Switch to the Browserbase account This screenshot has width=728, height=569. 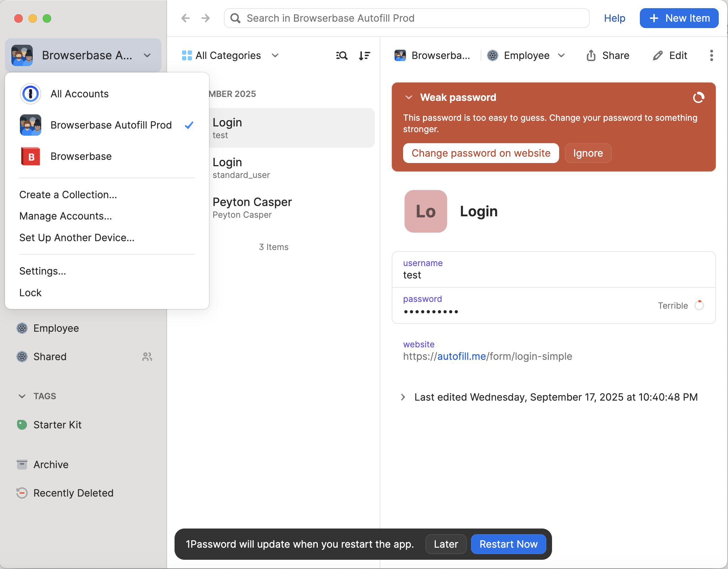81,156
